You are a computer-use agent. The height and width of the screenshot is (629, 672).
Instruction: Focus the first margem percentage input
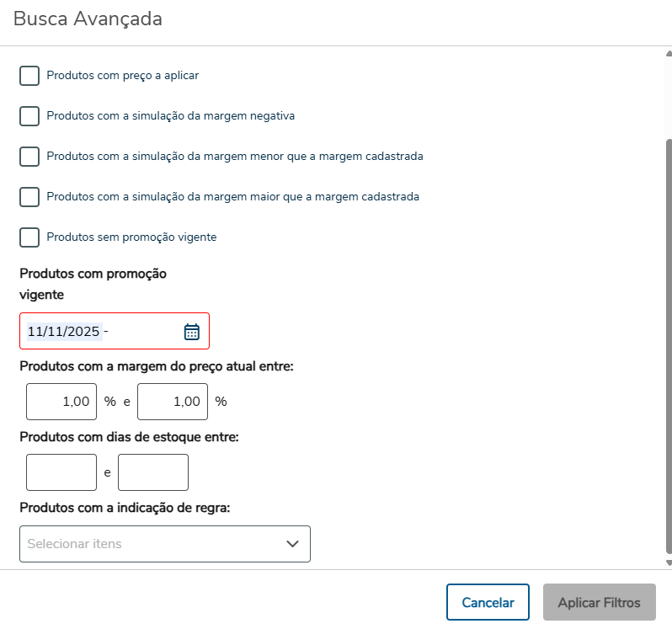pos(61,402)
